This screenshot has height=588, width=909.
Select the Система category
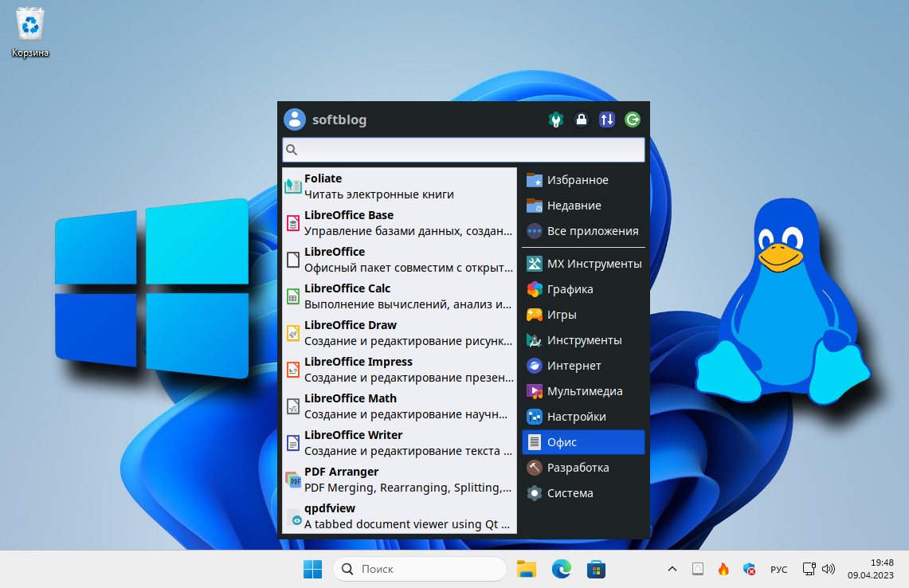click(583, 493)
